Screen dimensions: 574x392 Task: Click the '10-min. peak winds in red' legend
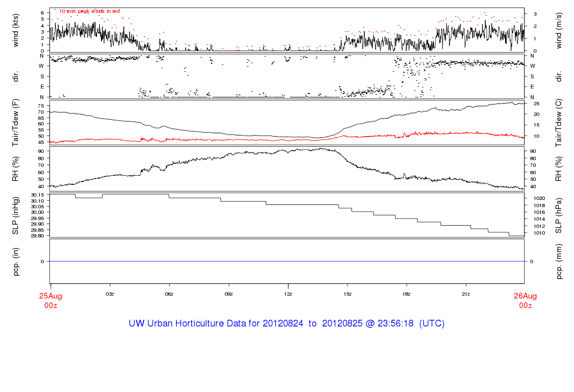(89, 11)
